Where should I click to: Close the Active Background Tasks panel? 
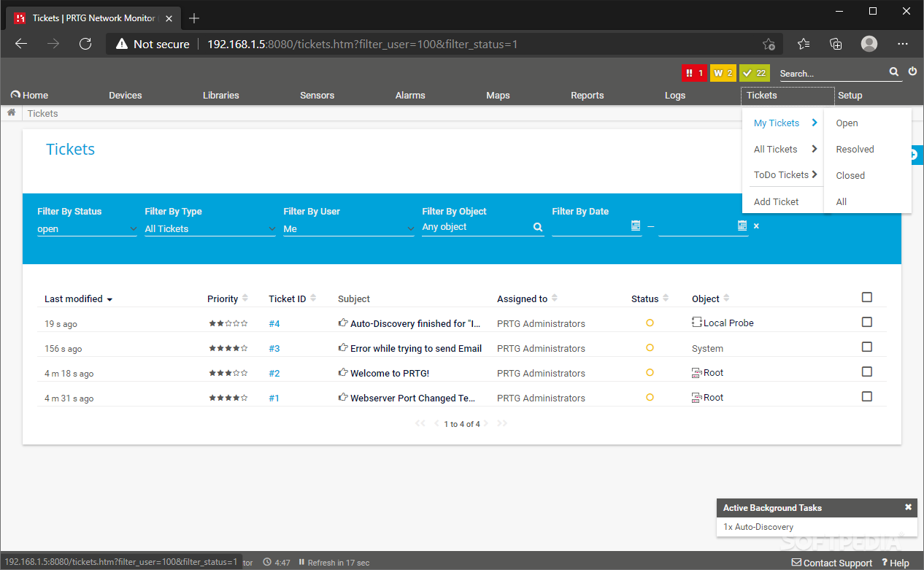(908, 507)
